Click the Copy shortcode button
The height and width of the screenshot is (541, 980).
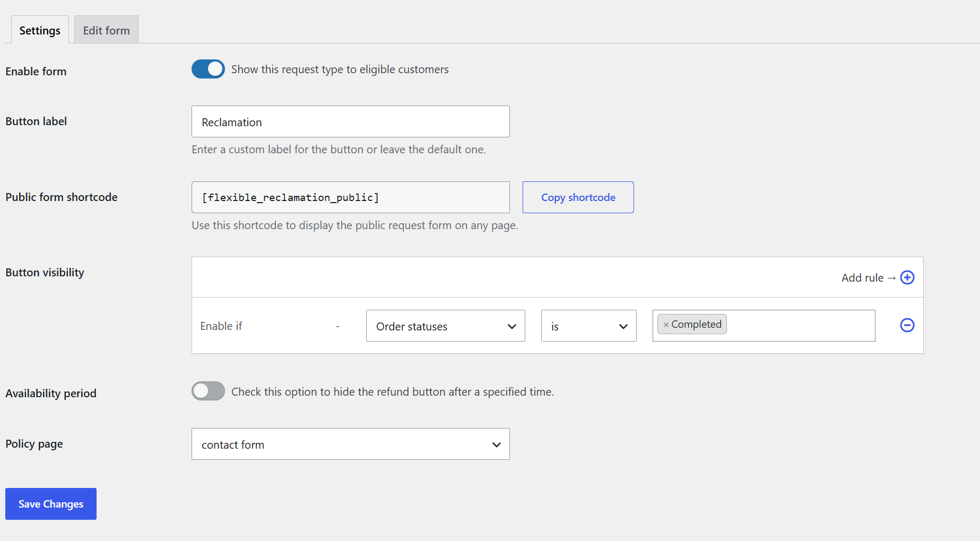pyautogui.click(x=578, y=197)
